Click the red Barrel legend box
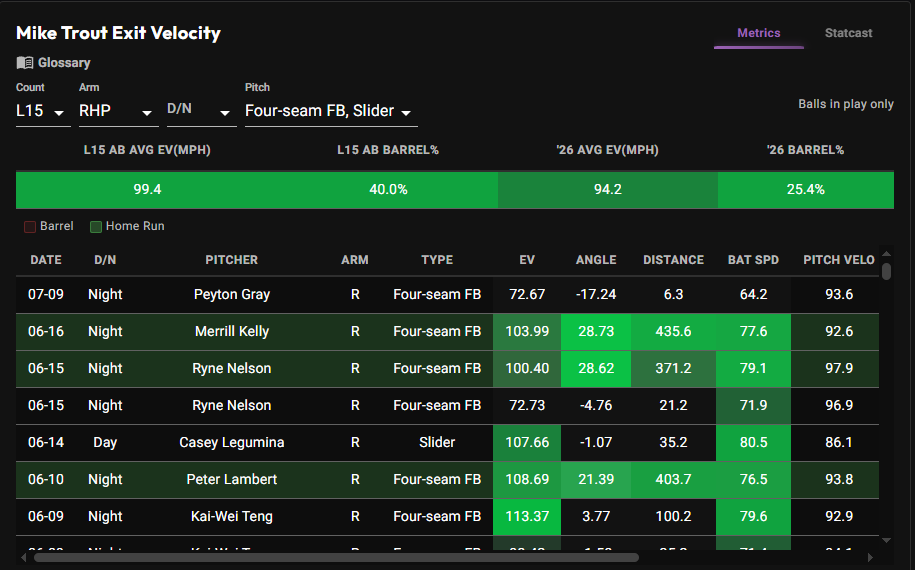The image size is (915, 570). (x=30, y=226)
